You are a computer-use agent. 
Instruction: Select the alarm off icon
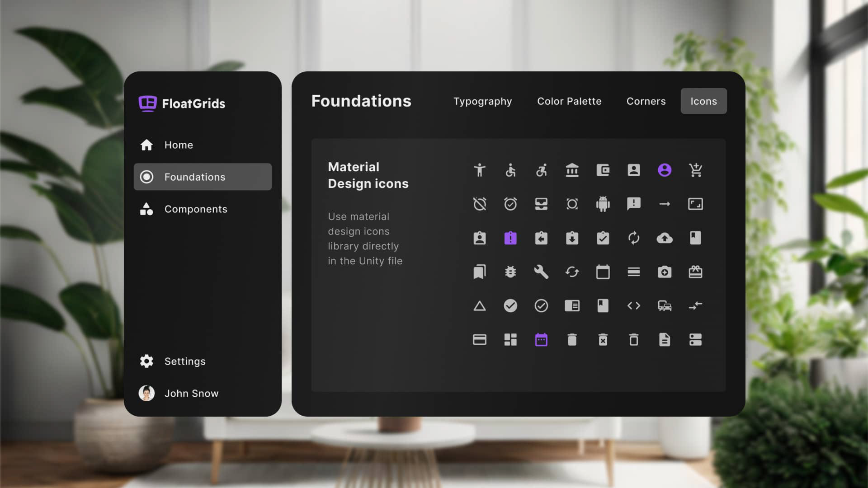480,204
